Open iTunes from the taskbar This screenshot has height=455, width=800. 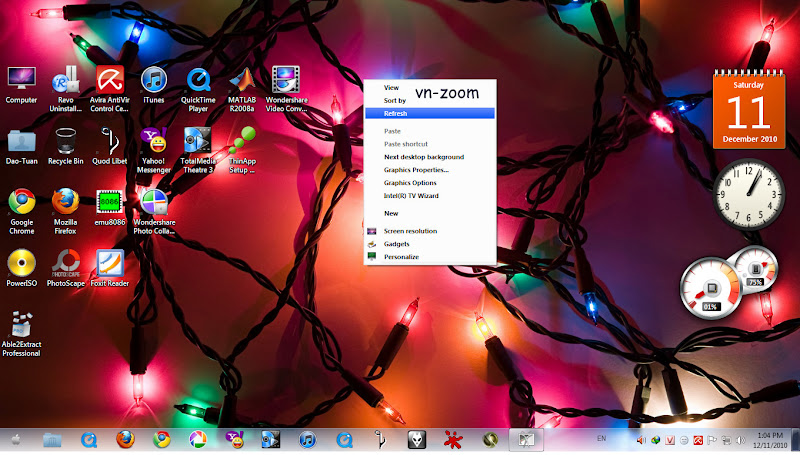pos(307,440)
